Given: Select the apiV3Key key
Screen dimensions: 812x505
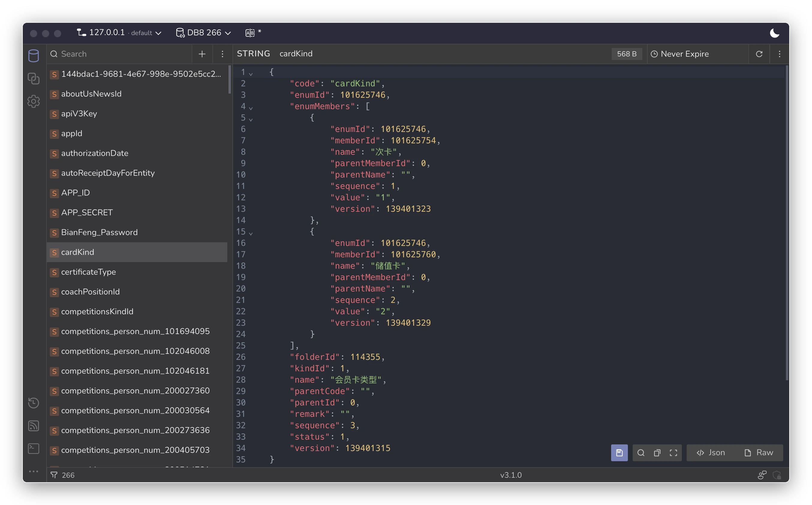Looking at the screenshot, I should tap(137, 114).
